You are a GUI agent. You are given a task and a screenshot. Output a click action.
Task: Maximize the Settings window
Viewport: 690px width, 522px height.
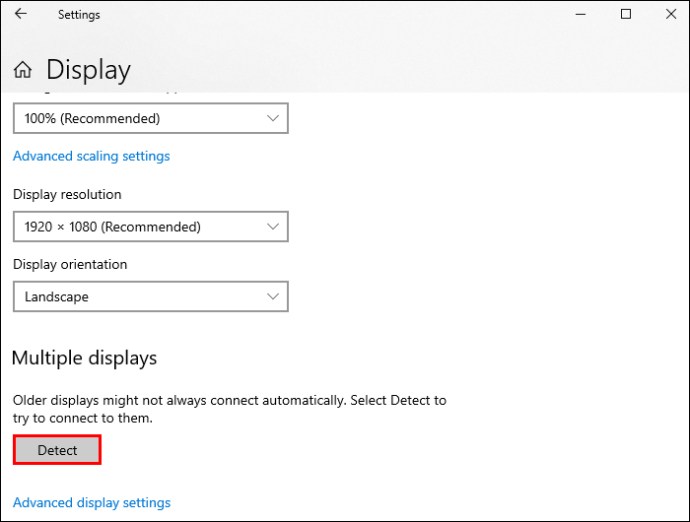click(x=625, y=14)
